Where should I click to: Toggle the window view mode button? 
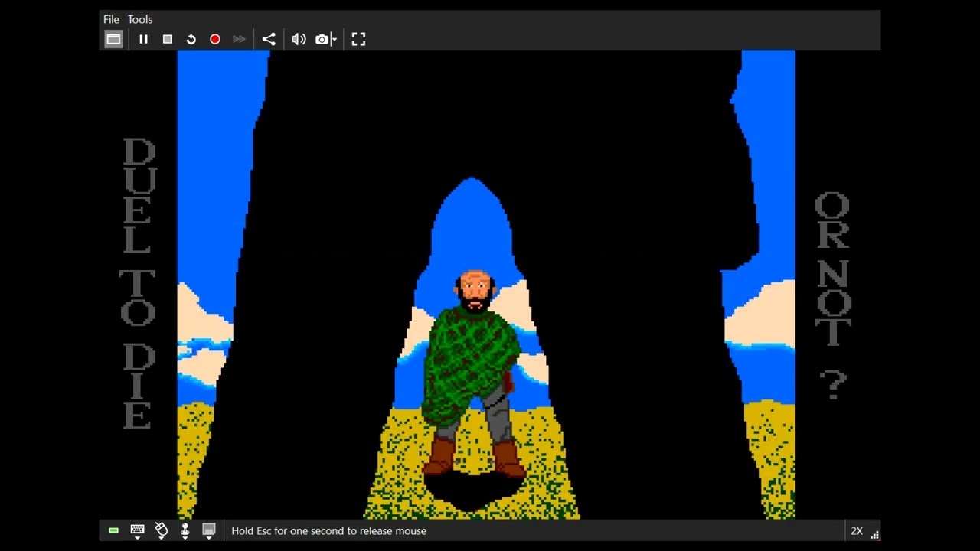coord(113,39)
